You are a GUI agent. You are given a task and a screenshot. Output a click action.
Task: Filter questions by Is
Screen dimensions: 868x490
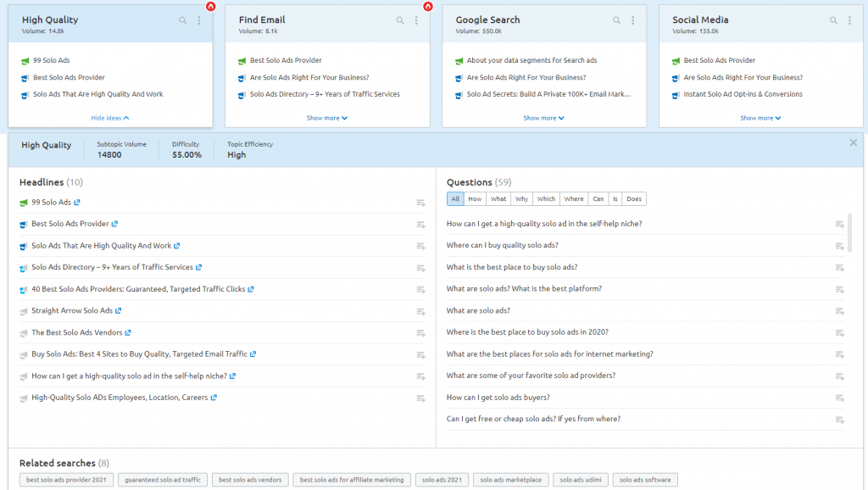click(615, 198)
